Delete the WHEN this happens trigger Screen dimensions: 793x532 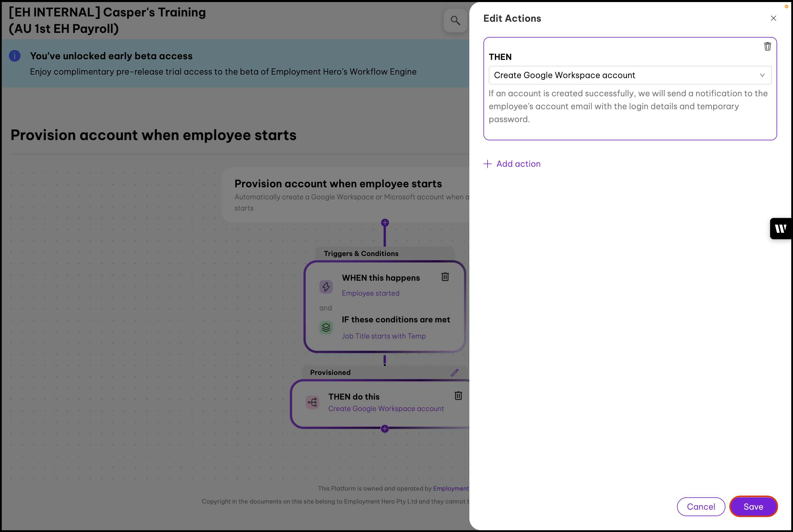click(445, 277)
